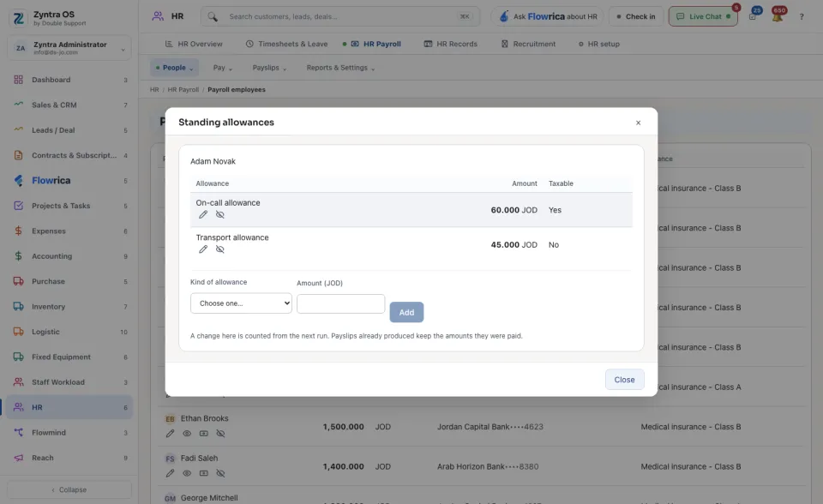
Task: Open the Logistic module
Action: [x=69, y=332]
